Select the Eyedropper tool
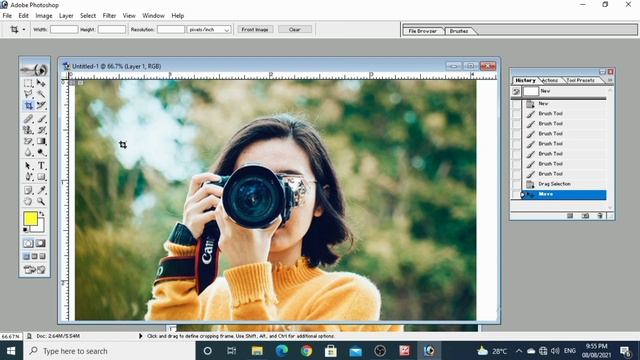This screenshot has width=640, height=360. click(41, 190)
